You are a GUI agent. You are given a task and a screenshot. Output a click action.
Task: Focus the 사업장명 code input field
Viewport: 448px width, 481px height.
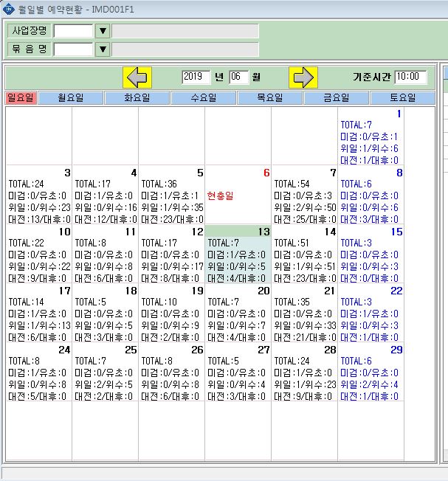click(73, 31)
